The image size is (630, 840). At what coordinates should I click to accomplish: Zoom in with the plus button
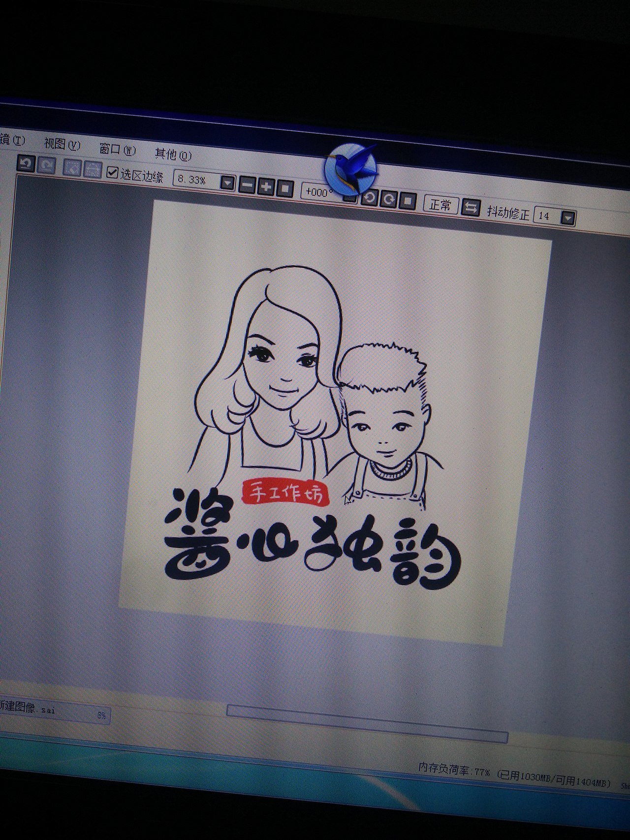coord(266,187)
